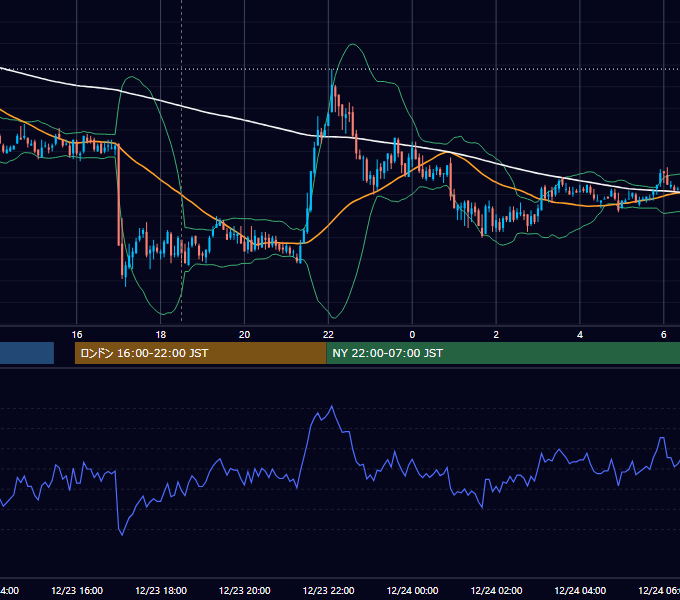Viewport: 680px width, 600px height.
Task: Select the ロンドン 16:00-22:00 JST session bar
Action: 200,353
